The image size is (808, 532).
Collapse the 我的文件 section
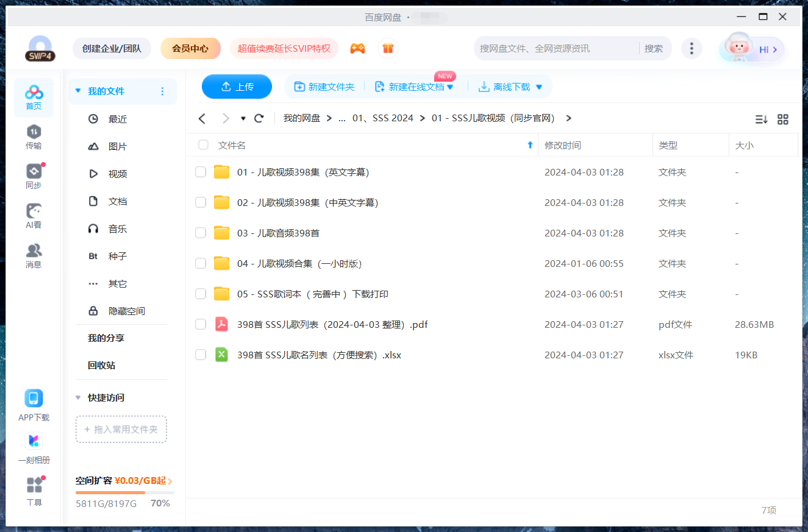(x=77, y=90)
